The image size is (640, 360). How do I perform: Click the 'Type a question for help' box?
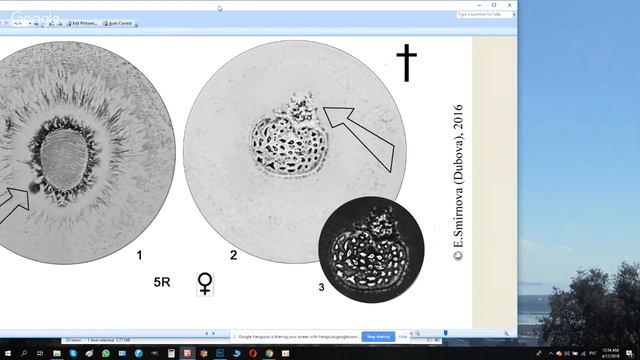(x=484, y=14)
